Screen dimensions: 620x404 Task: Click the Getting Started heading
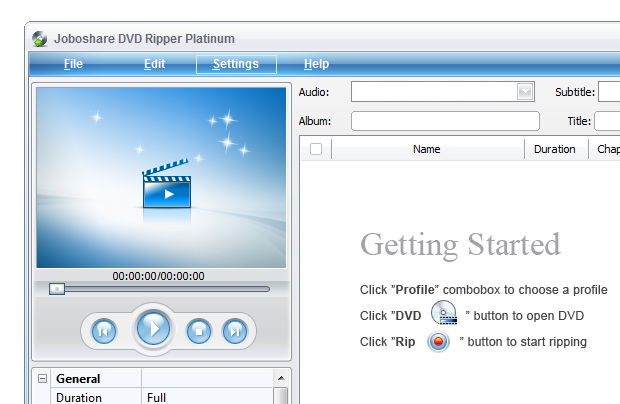point(461,245)
